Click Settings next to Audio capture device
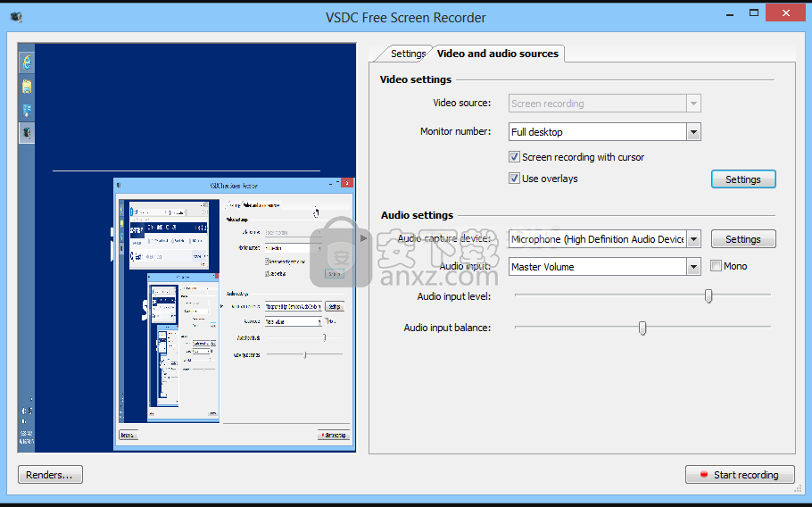The height and width of the screenshot is (507, 812). tap(742, 239)
